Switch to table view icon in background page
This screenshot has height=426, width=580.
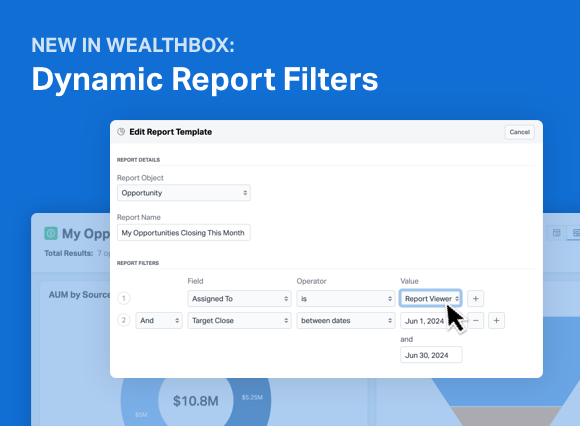tap(557, 233)
